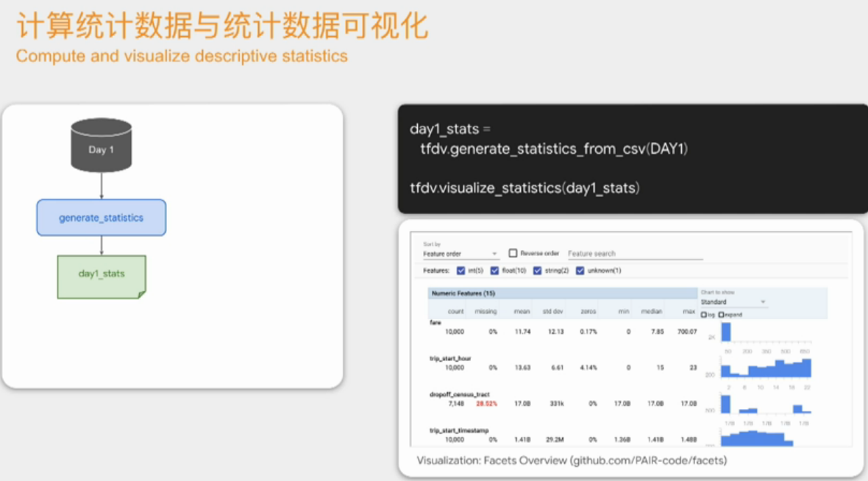
Task: Click the dropoff_census_tract feature name
Action: point(460,395)
